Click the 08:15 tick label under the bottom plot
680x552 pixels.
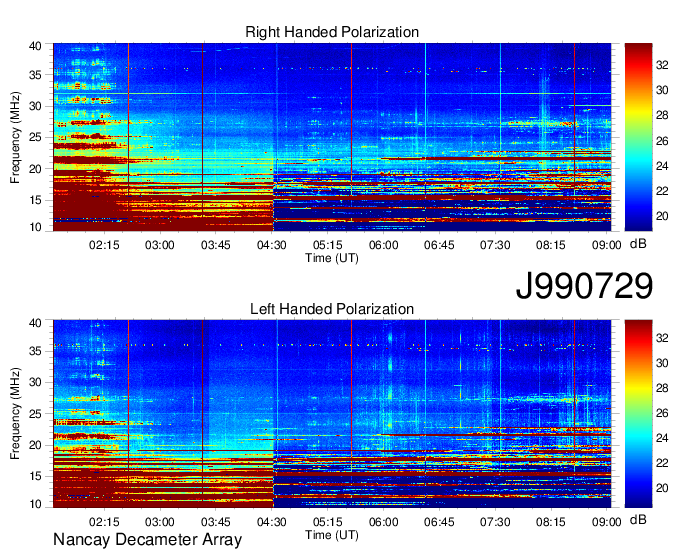(x=551, y=522)
